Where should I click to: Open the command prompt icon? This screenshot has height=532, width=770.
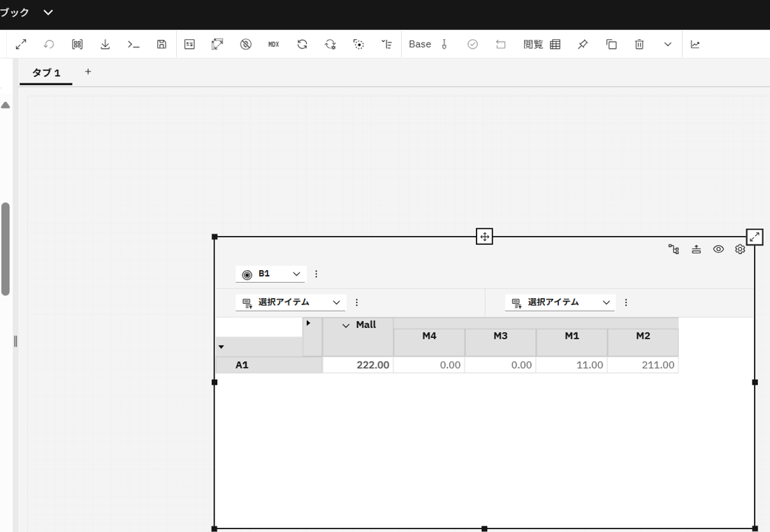(x=133, y=44)
